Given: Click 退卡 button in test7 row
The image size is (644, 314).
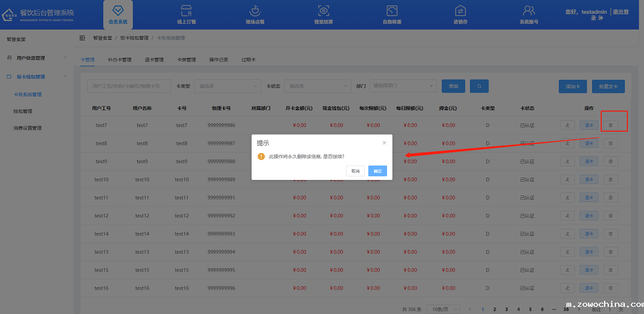Looking at the screenshot, I should (589, 125).
